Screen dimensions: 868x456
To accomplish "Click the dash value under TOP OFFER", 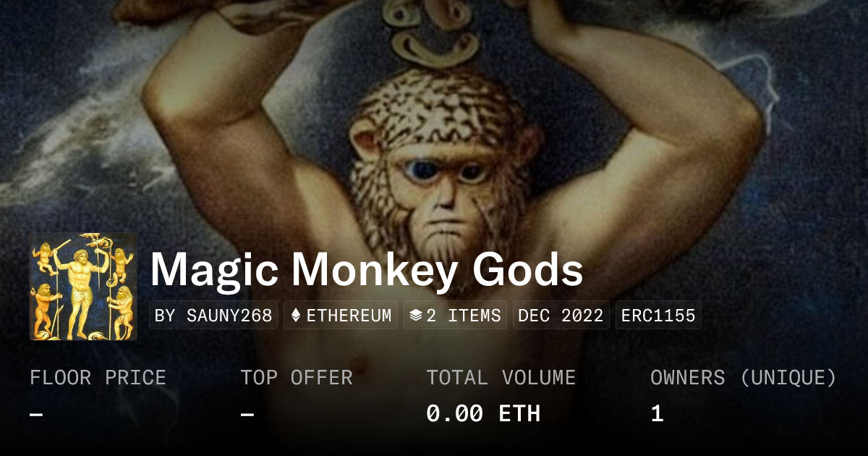I will tap(247, 414).
